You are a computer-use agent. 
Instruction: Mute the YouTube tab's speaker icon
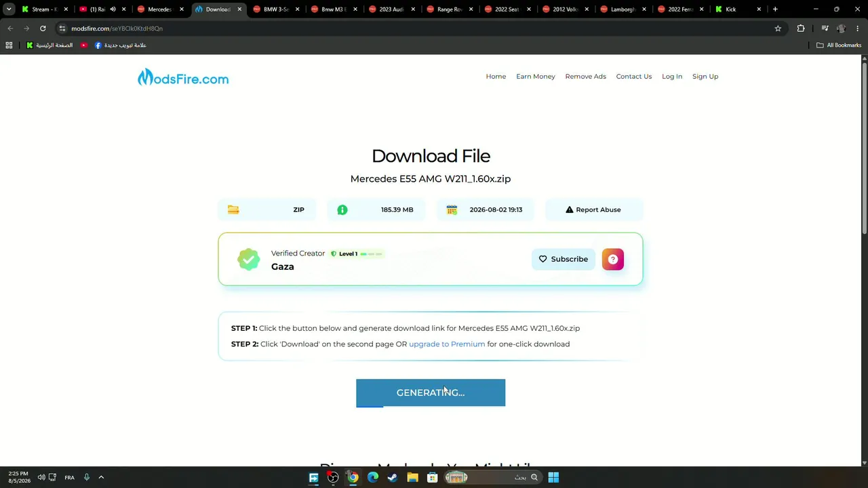(x=113, y=9)
